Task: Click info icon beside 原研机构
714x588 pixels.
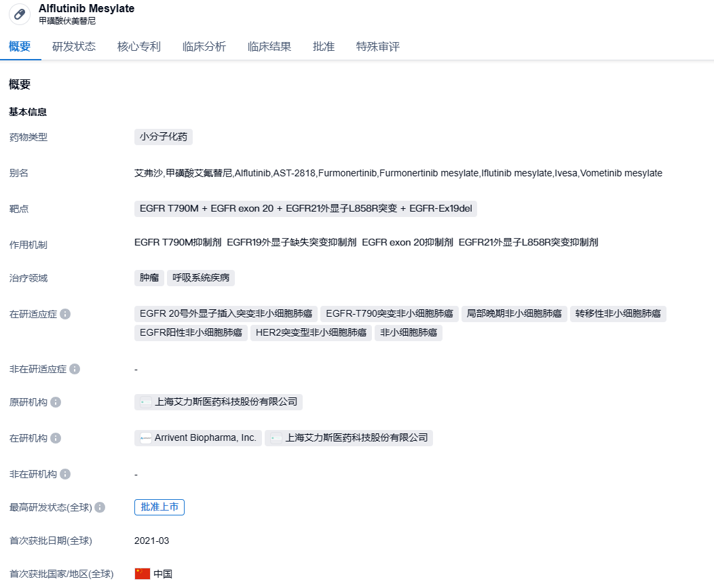Action: point(56,402)
